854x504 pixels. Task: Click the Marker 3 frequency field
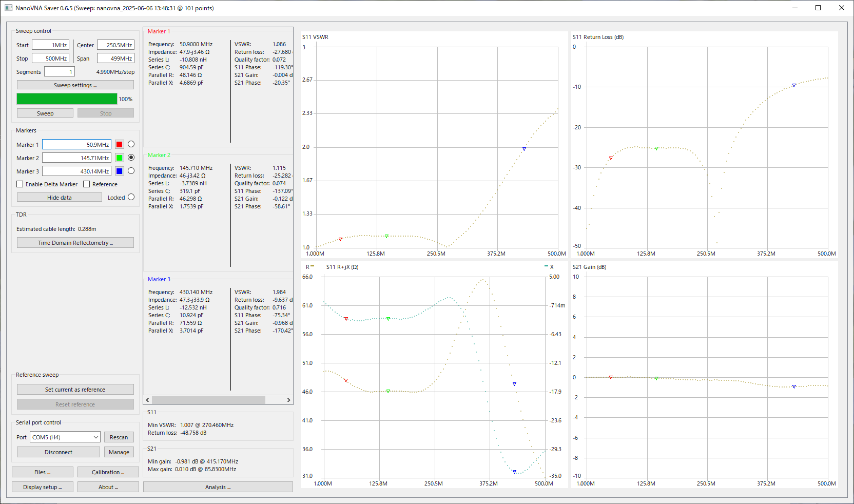77,171
